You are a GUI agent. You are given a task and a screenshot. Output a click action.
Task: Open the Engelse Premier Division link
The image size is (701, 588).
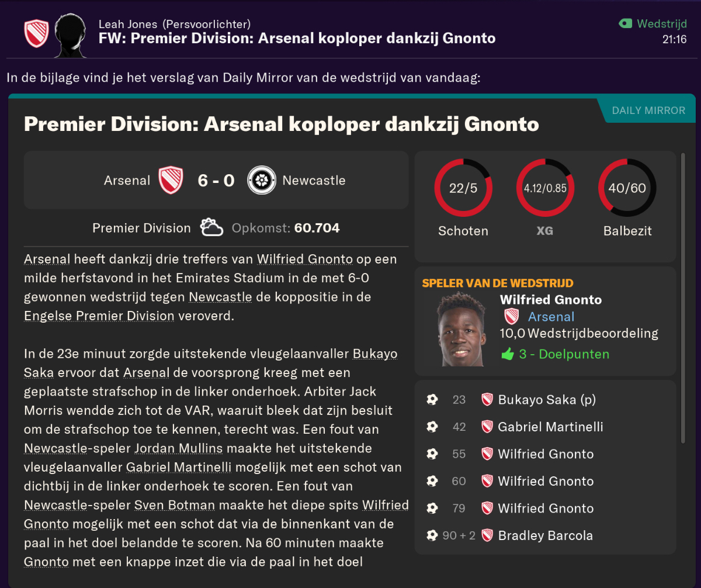pos(99,316)
